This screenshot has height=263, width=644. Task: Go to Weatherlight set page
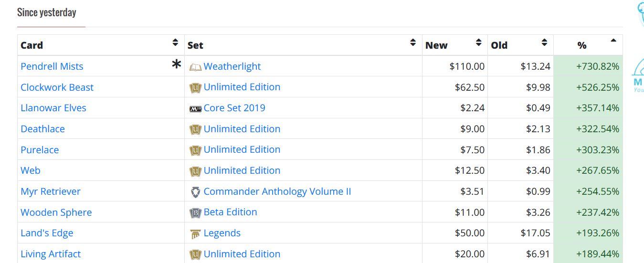click(232, 66)
